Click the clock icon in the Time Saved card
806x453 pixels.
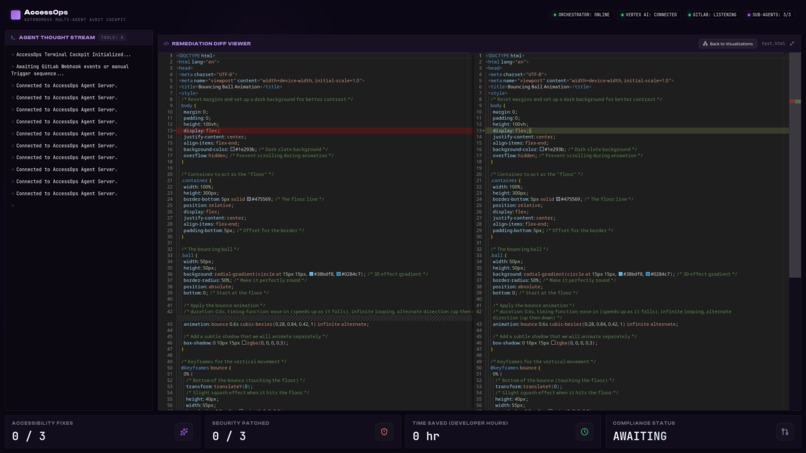(584, 432)
